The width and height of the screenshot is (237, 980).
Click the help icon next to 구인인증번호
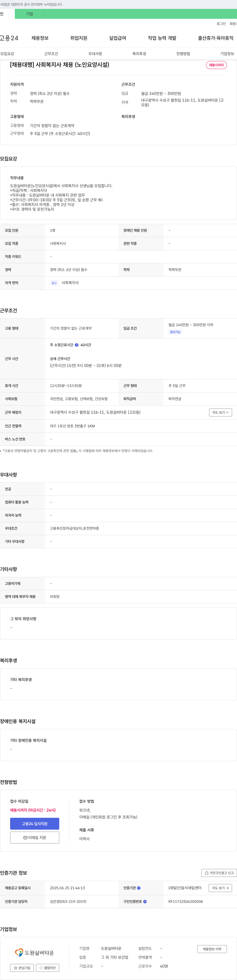[x=145, y=902]
